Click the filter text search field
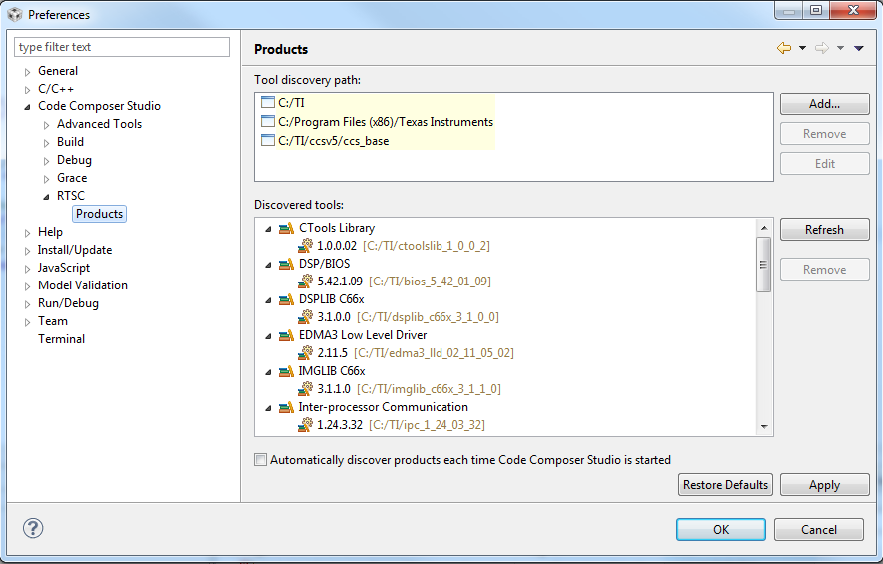 click(x=122, y=47)
